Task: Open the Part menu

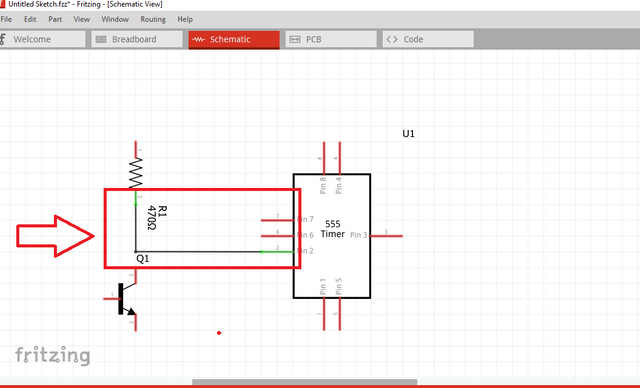Action: coord(55,19)
